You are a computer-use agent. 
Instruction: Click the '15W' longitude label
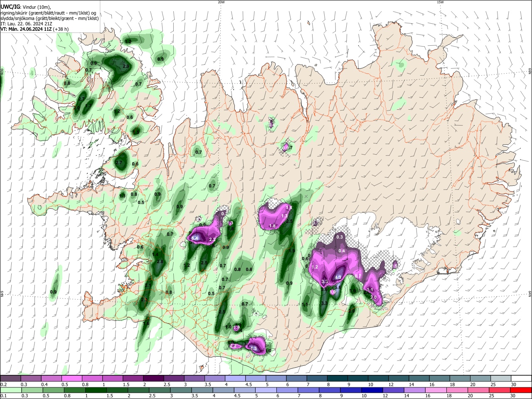pyautogui.click(x=440, y=2)
